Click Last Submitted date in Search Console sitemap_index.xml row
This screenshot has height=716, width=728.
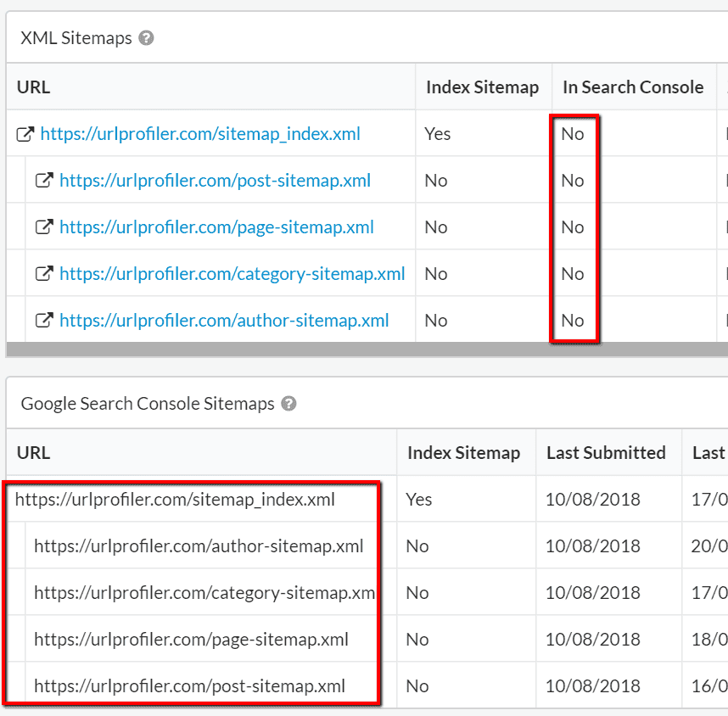tap(593, 500)
